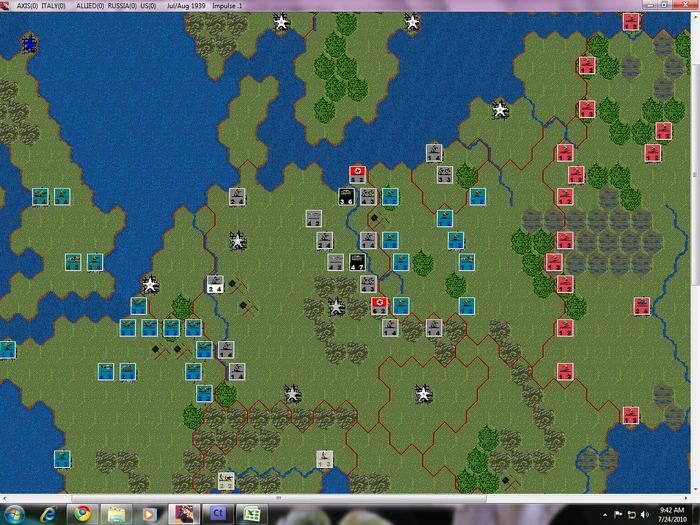Select the black unit counter marked 4 7

[x=357, y=262]
